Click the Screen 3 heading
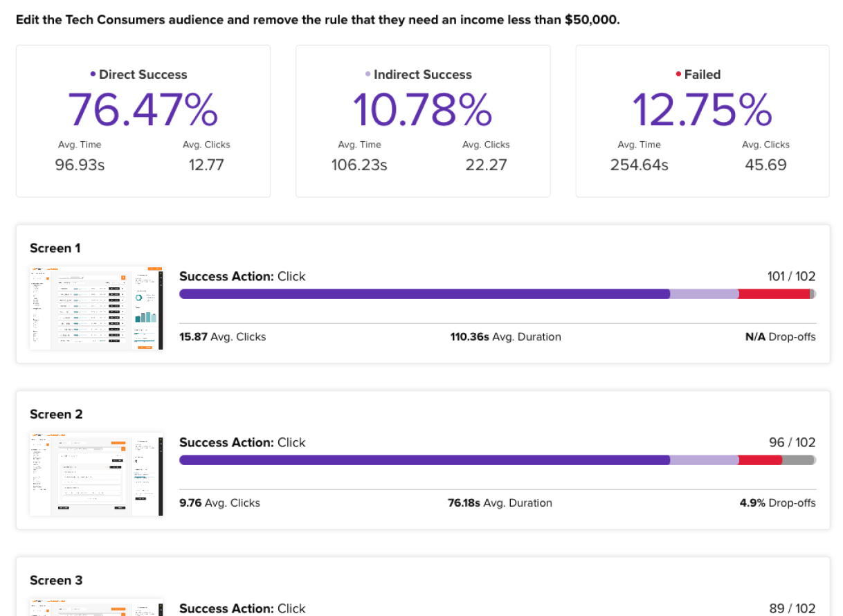Viewport: 843px width, 616px height. coord(56,580)
